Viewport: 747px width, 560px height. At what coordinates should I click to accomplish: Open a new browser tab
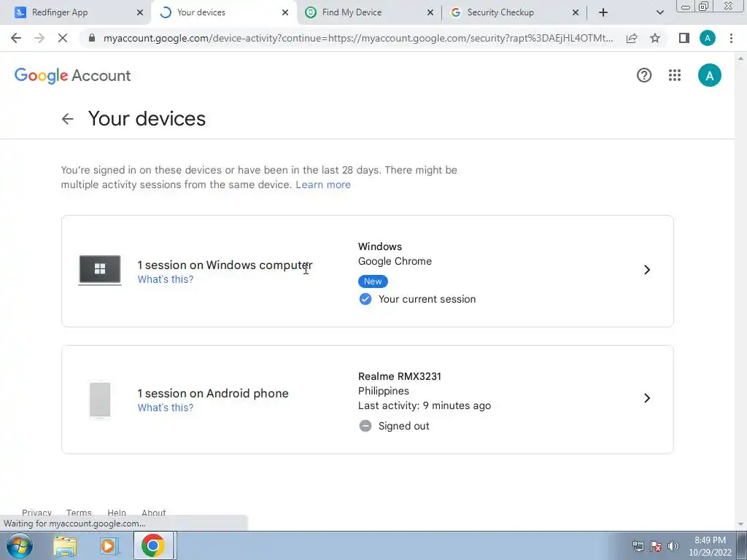click(x=603, y=12)
